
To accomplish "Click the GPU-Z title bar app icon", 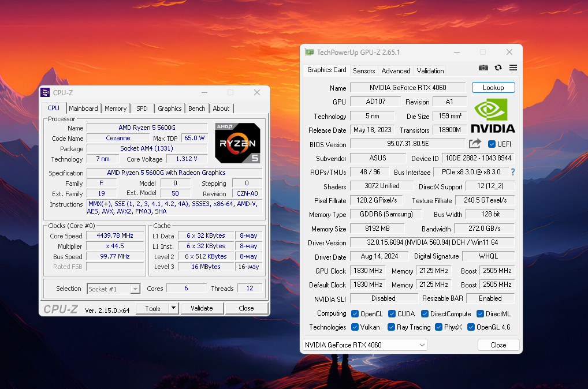I will pos(310,52).
